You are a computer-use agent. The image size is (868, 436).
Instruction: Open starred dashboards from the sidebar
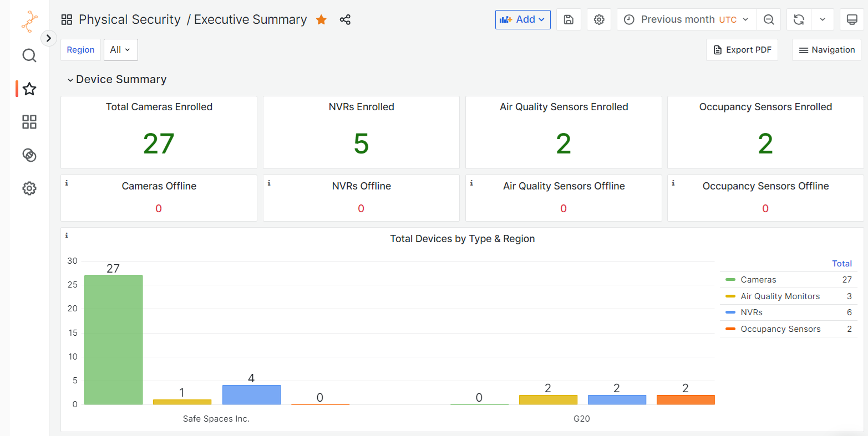click(29, 89)
